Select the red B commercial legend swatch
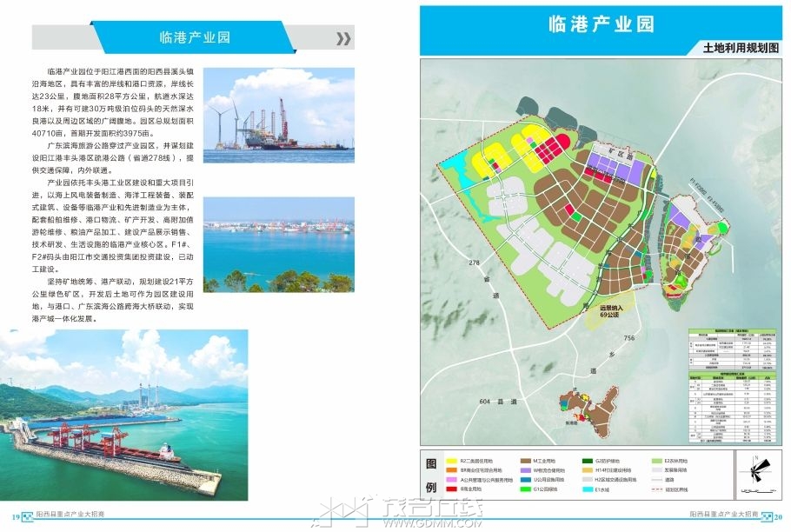 tap(451, 489)
